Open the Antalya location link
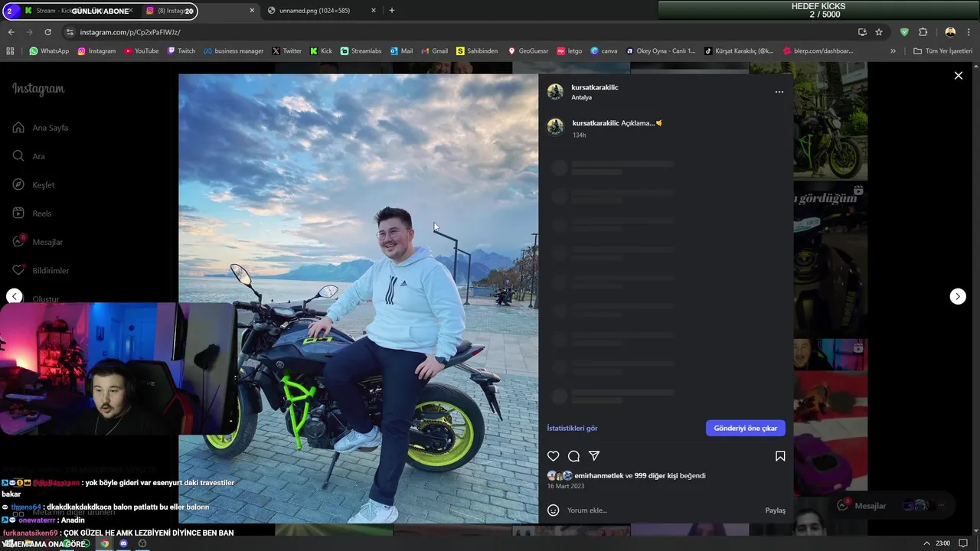The image size is (980, 551). tap(581, 98)
